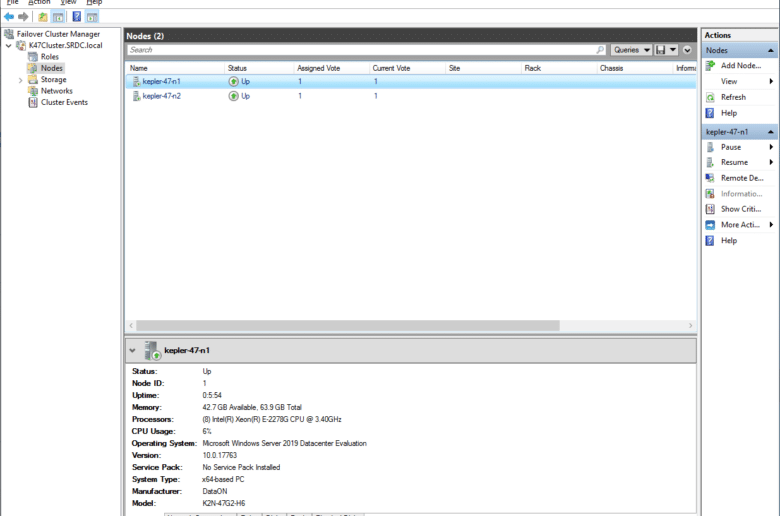
Task: Open the Queries dropdown
Action: 631,50
